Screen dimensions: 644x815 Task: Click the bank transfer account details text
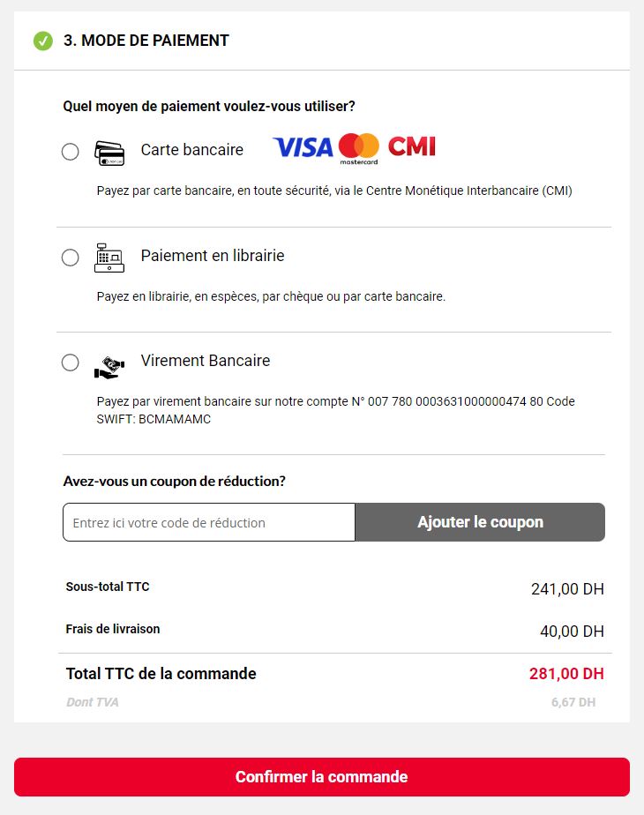336,410
